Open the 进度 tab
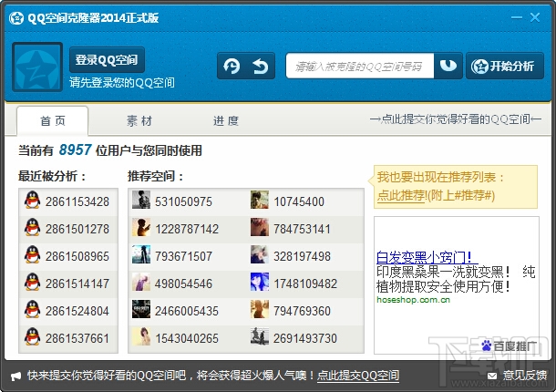556x392 pixels. click(x=226, y=121)
